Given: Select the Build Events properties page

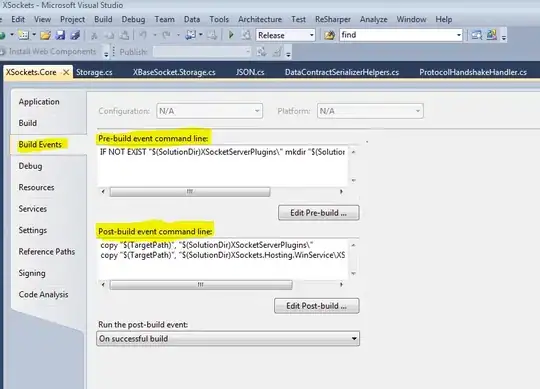Looking at the screenshot, I should point(40,145).
